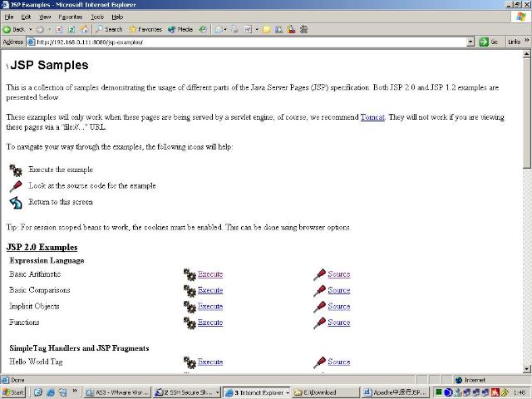532x399 pixels.
Task: Open the Back button history dropdown arrow
Action: tap(30, 30)
